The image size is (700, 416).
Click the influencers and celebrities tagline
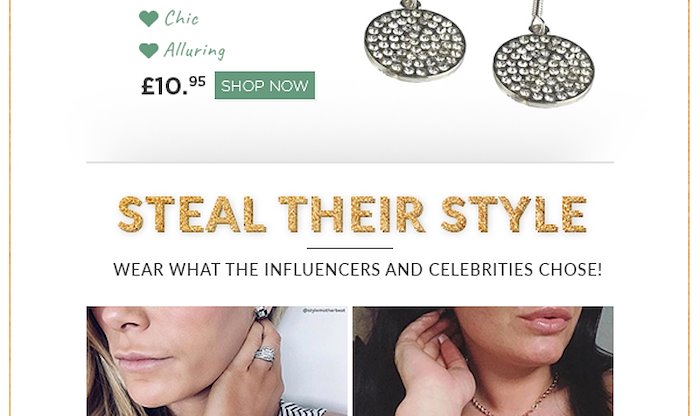358,270
